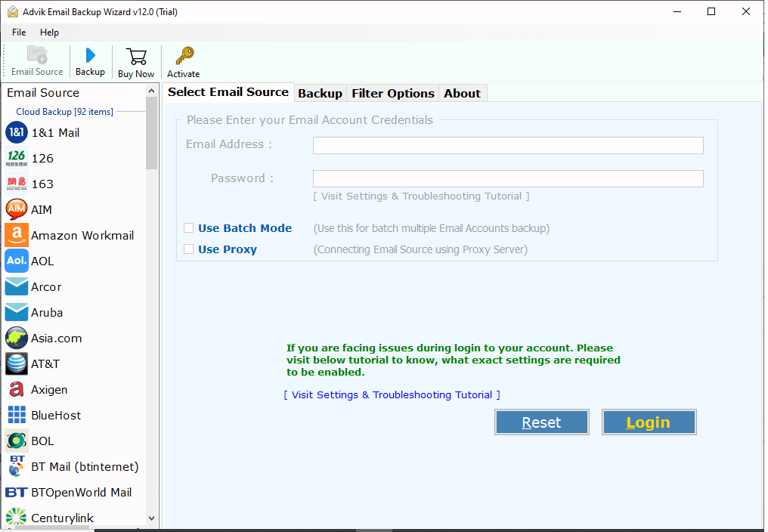The height and width of the screenshot is (532, 768).
Task: Select the AOL icon
Action: pos(17,261)
